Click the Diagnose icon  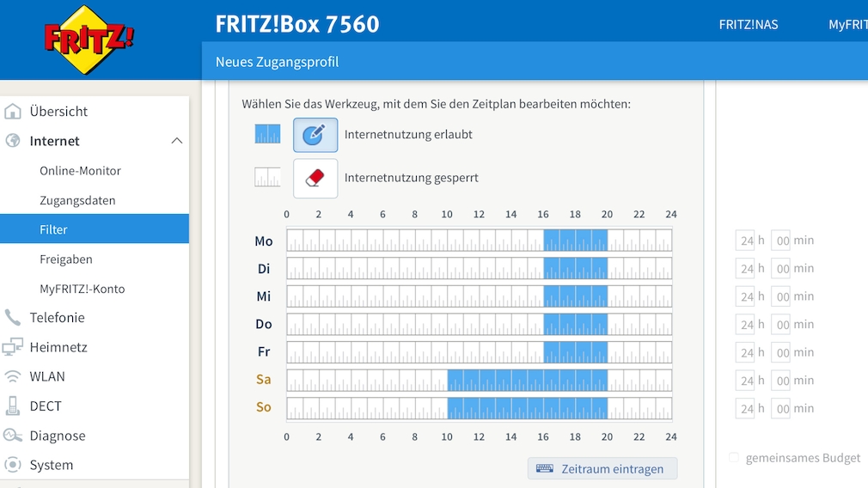click(x=12, y=436)
